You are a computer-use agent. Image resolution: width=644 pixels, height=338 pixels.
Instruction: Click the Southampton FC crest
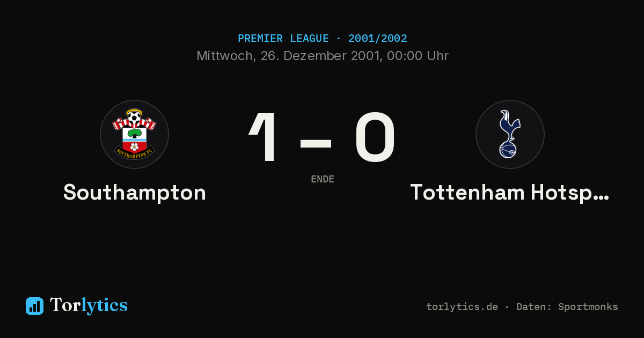click(134, 134)
